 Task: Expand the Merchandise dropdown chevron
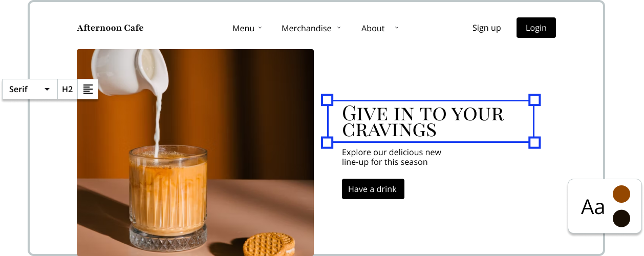click(339, 28)
